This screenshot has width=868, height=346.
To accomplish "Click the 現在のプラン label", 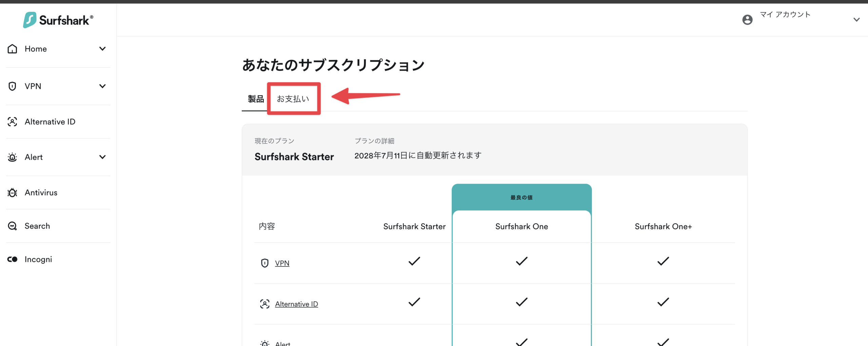I will pyautogui.click(x=274, y=141).
